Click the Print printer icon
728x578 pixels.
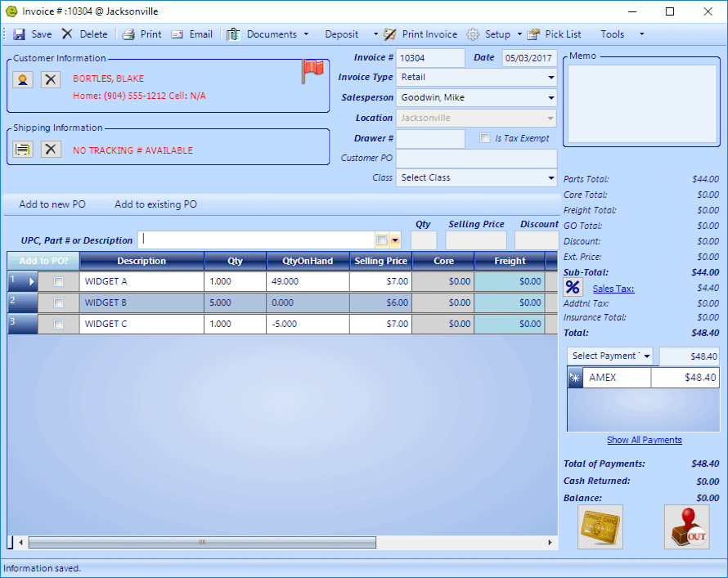(128, 34)
